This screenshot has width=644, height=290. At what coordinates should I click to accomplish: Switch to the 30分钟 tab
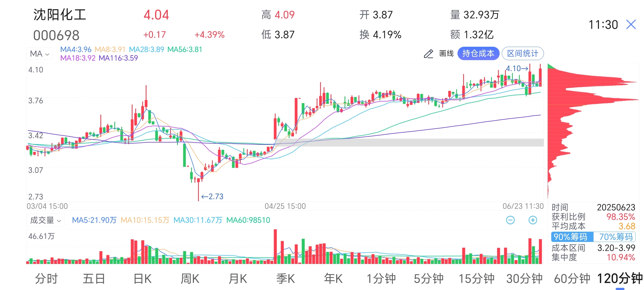click(x=524, y=279)
